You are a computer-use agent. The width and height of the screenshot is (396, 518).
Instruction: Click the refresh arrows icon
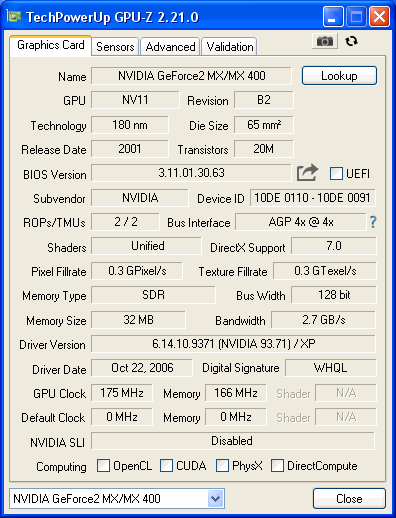pyautogui.click(x=351, y=41)
